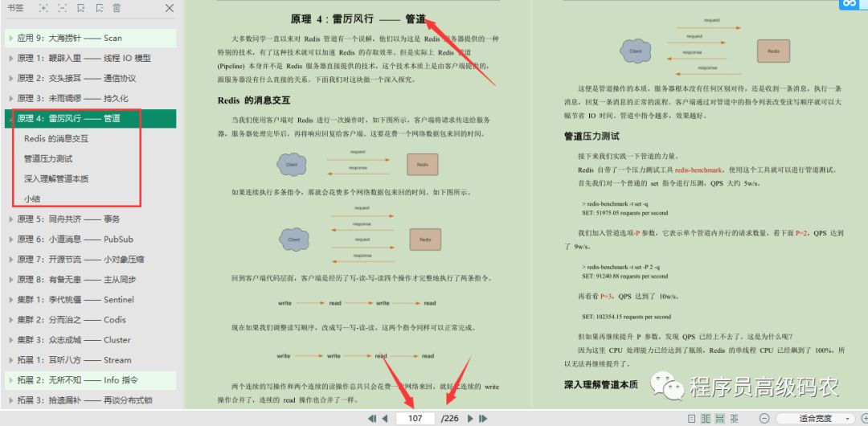Collapse the 原理 4: 管道 node

click(11, 118)
